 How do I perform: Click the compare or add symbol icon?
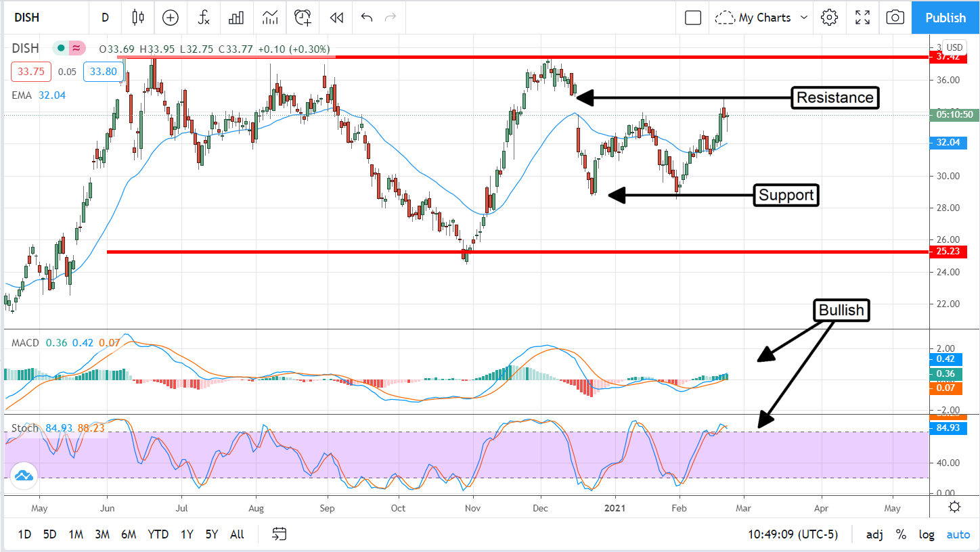coord(171,18)
